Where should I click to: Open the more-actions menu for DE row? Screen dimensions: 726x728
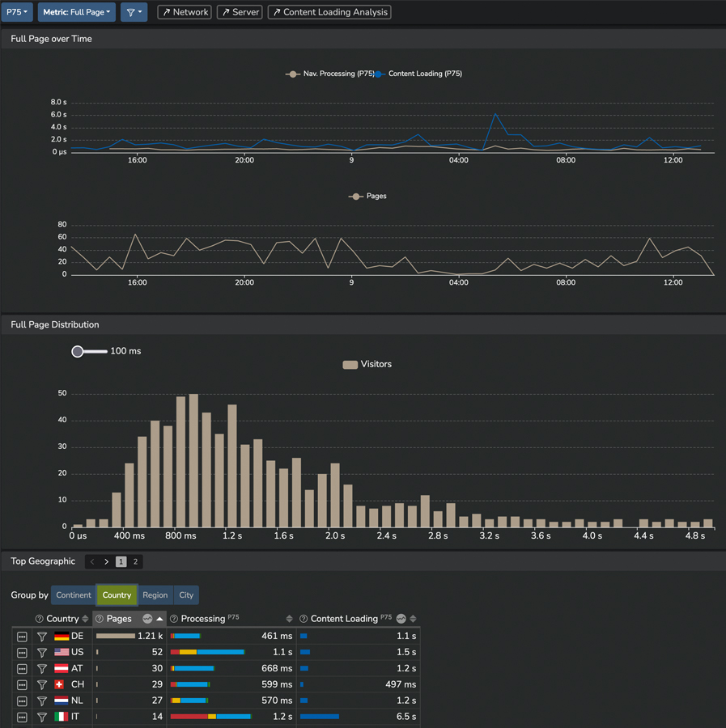coord(22,637)
